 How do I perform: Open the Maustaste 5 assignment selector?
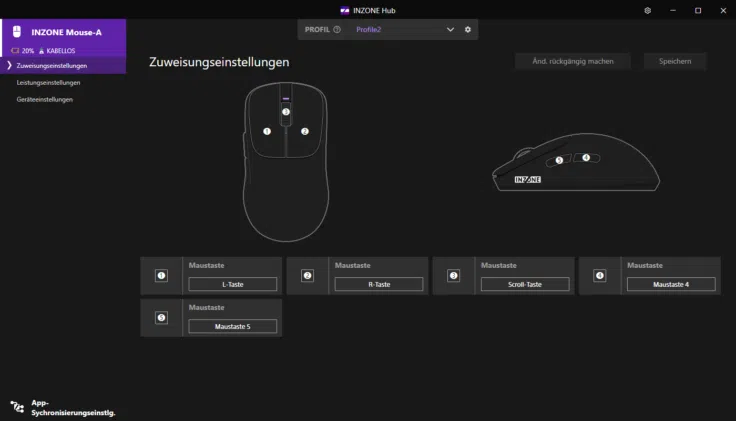pos(232,326)
